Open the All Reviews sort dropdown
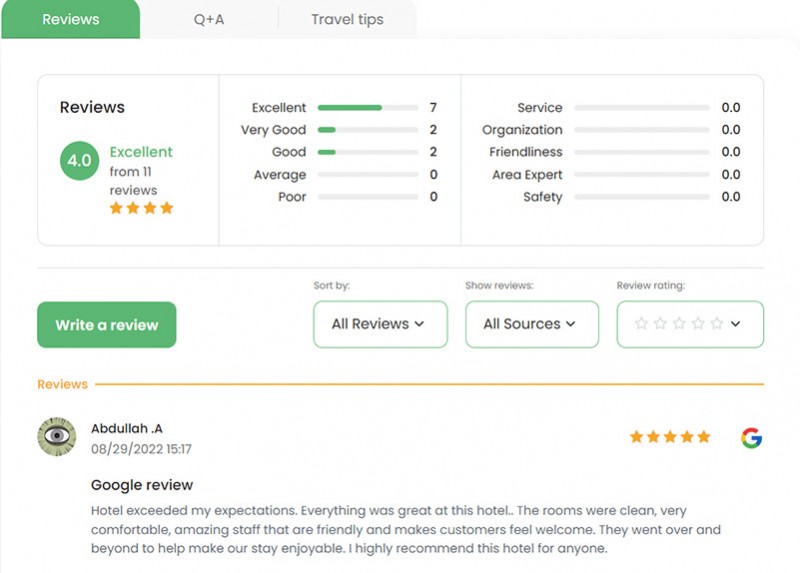This screenshot has height=573, width=800. [x=380, y=324]
